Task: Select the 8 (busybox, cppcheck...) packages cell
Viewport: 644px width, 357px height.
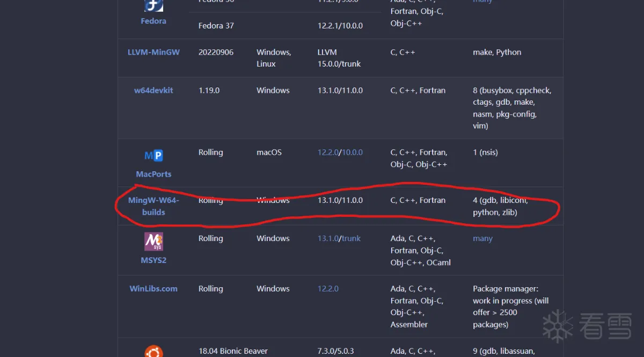Action: [512, 108]
